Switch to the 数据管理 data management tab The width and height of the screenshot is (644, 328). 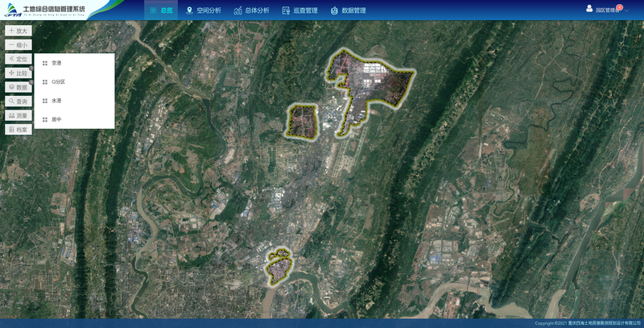pos(349,10)
